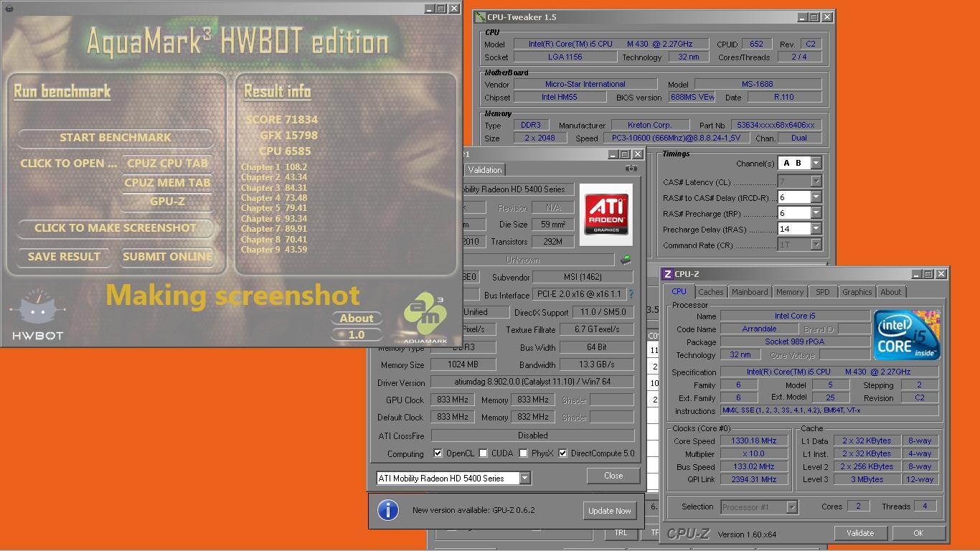980x551 pixels.
Task: Click the About button in AquaMark
Action: pyautogui.click(x=357, y=319)
